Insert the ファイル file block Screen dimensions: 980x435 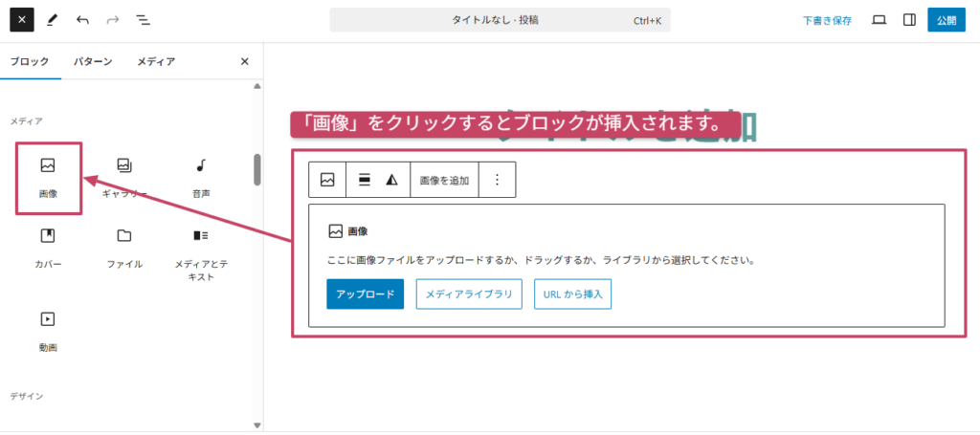tap(124, 247)
